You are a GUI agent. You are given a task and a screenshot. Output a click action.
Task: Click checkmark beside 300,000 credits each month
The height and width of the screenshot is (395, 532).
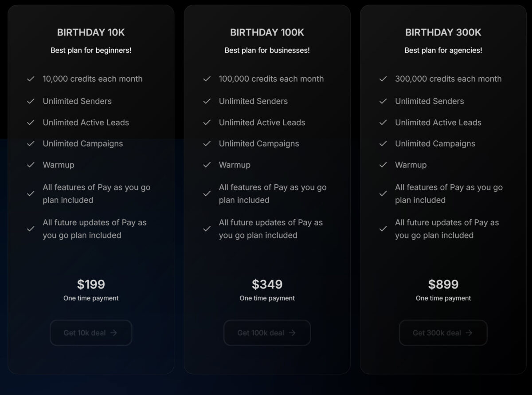[x=383, y=79]
